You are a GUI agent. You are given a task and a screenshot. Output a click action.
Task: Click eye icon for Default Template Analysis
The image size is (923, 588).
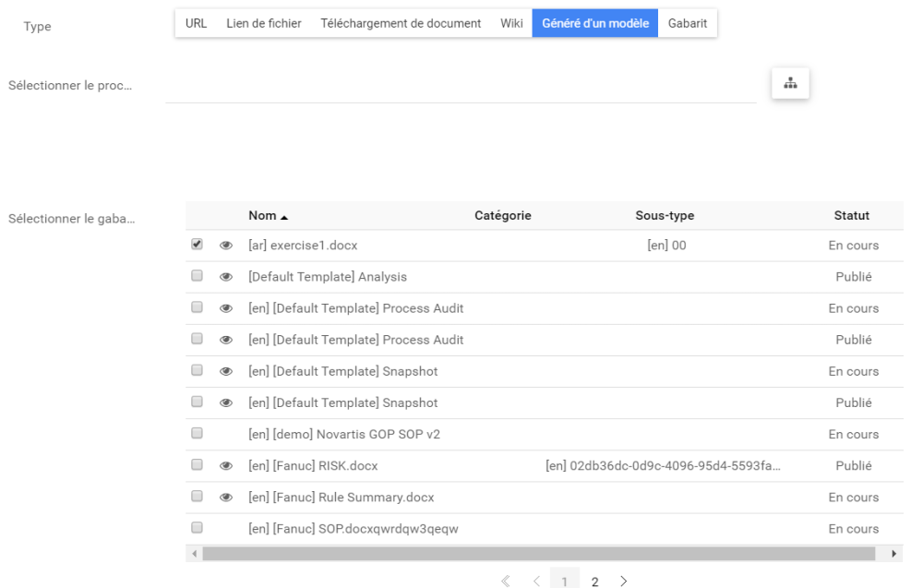(x=225, y=277)
